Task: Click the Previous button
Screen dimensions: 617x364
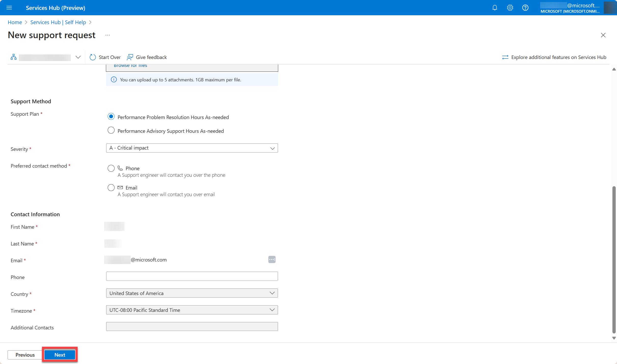Action: click(25, 355)
